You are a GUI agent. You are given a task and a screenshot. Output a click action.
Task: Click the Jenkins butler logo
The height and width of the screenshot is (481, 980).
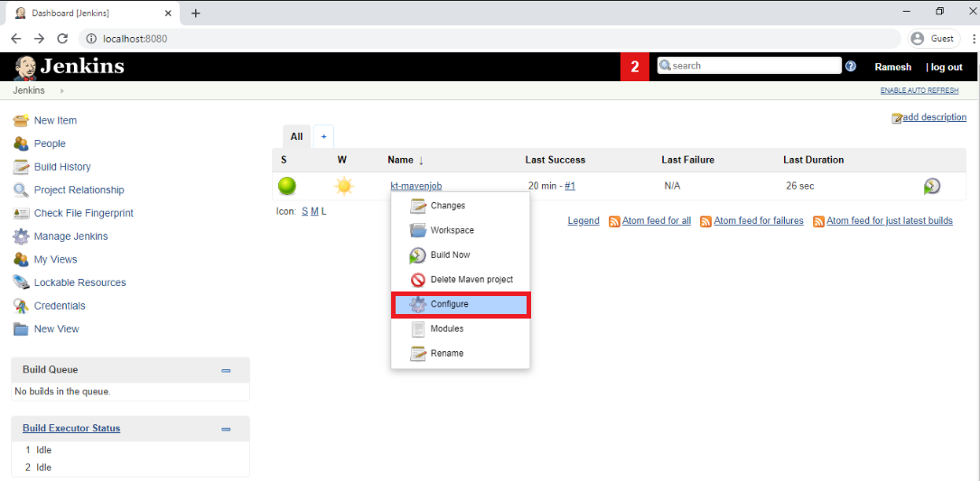click(x=24, y=67)
